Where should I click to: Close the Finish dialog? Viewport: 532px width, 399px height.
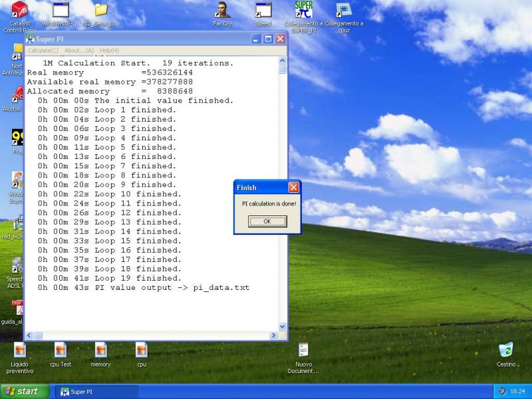pyautogui.click(x=293, y=188)
